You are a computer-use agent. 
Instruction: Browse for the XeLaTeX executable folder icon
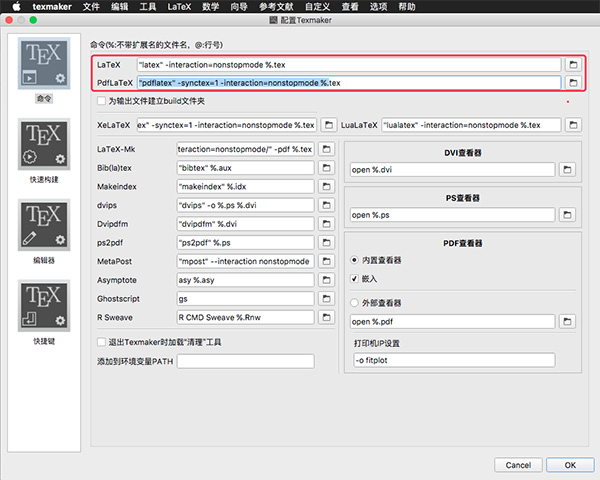329,125
